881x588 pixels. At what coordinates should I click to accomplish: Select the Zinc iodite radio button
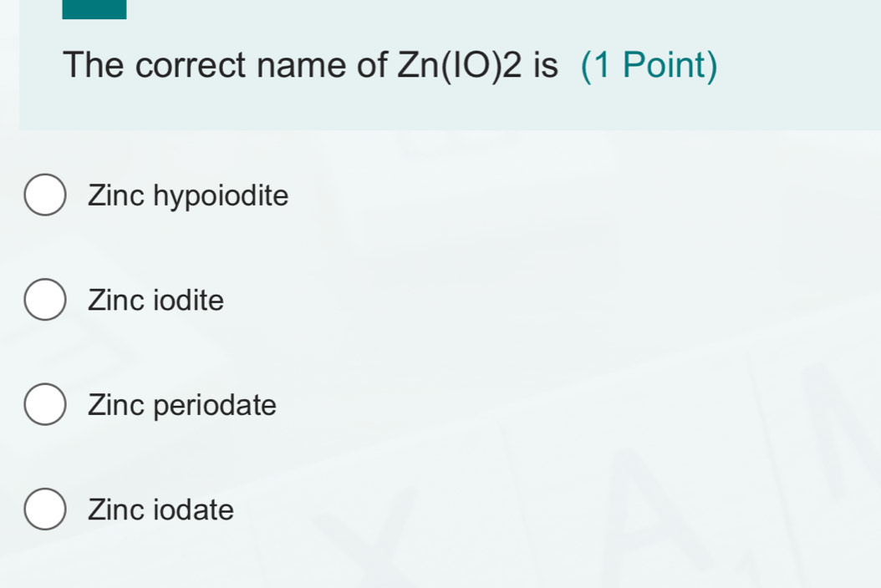[x=46, y=300]
